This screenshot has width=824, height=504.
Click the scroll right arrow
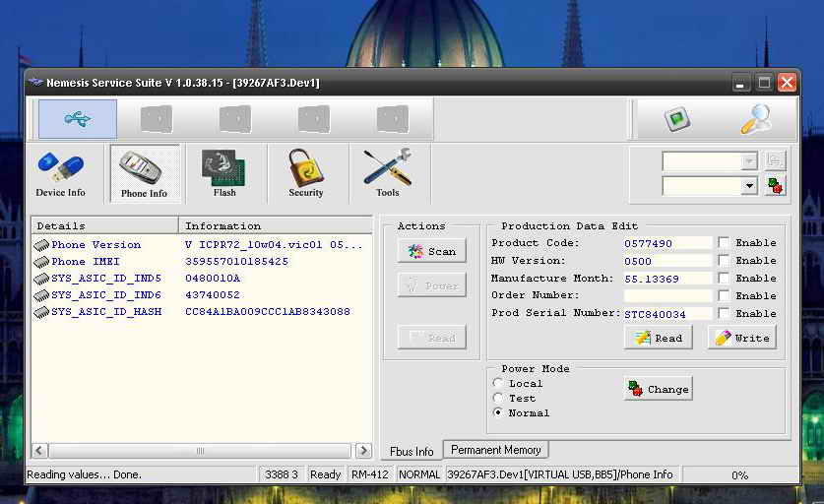coord(363,451)
